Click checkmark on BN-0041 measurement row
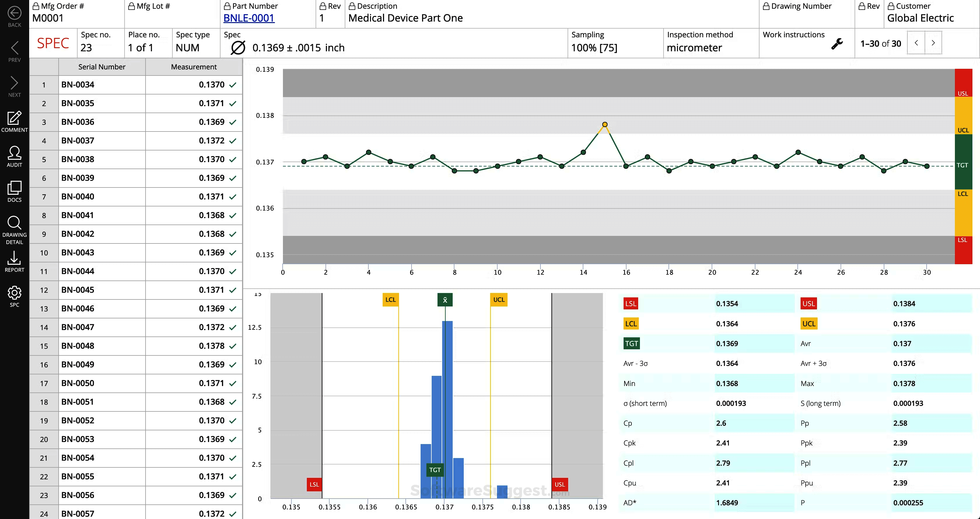The height and width of the screenshot is (519, 980). [x=233, y=215]
